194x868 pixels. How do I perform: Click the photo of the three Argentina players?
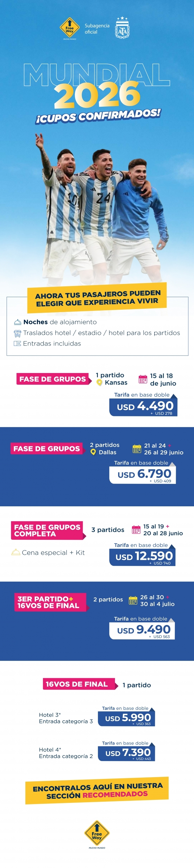click(98, 206)
